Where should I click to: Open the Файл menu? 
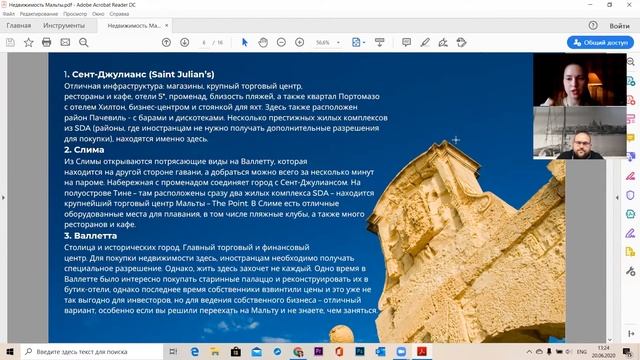click(9, 14)
